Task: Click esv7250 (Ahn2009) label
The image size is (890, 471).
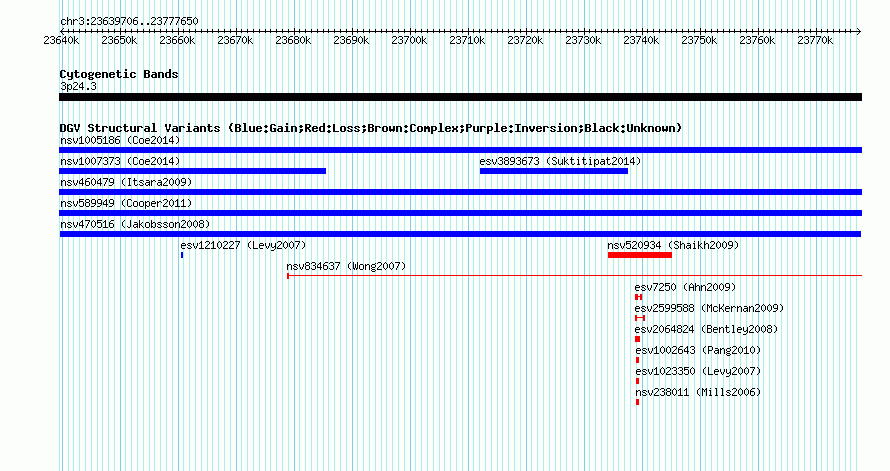Action: coord(685,287)
